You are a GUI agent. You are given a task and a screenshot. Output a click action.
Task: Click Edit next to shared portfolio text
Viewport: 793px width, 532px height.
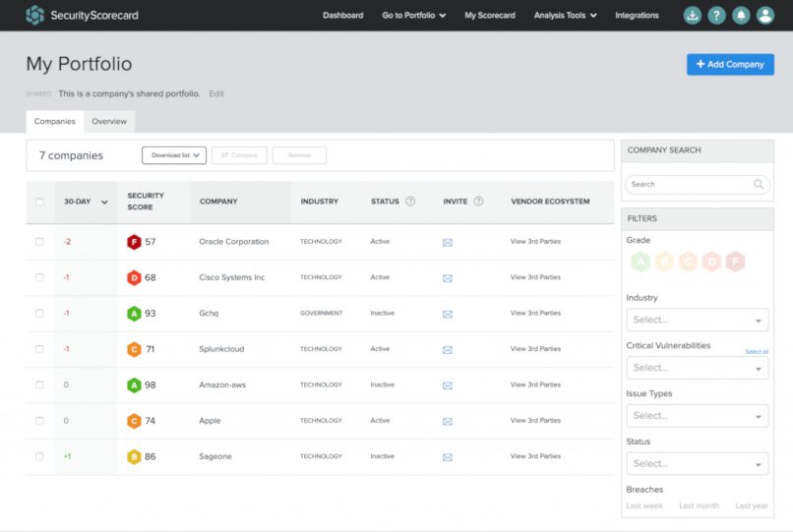(x=215, y=93)
